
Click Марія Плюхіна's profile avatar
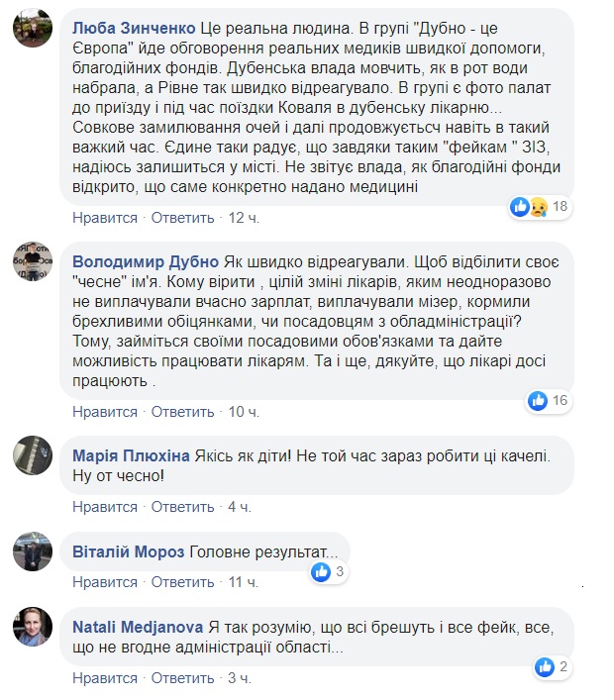[x=33, y=455]
